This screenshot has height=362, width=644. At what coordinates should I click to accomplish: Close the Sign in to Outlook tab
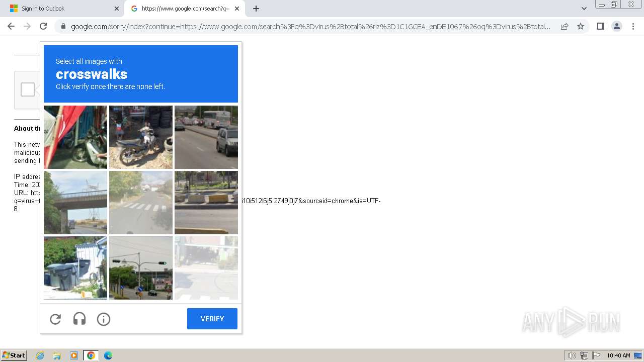(117, 9)
